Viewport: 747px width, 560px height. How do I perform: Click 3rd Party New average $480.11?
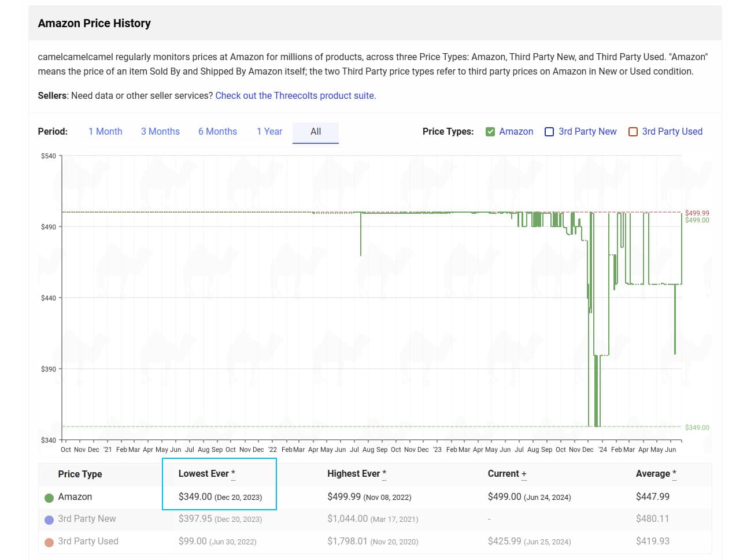tap(653, 518)
